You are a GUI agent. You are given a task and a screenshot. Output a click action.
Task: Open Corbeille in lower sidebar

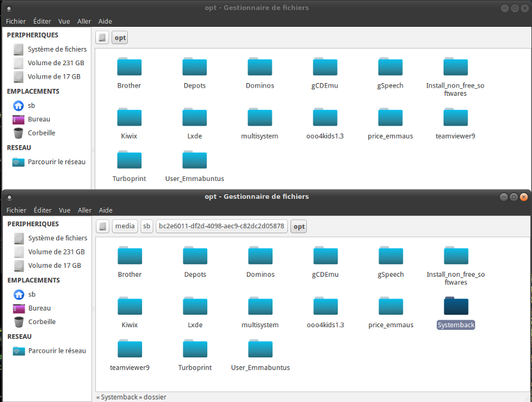tap(35, 321)
